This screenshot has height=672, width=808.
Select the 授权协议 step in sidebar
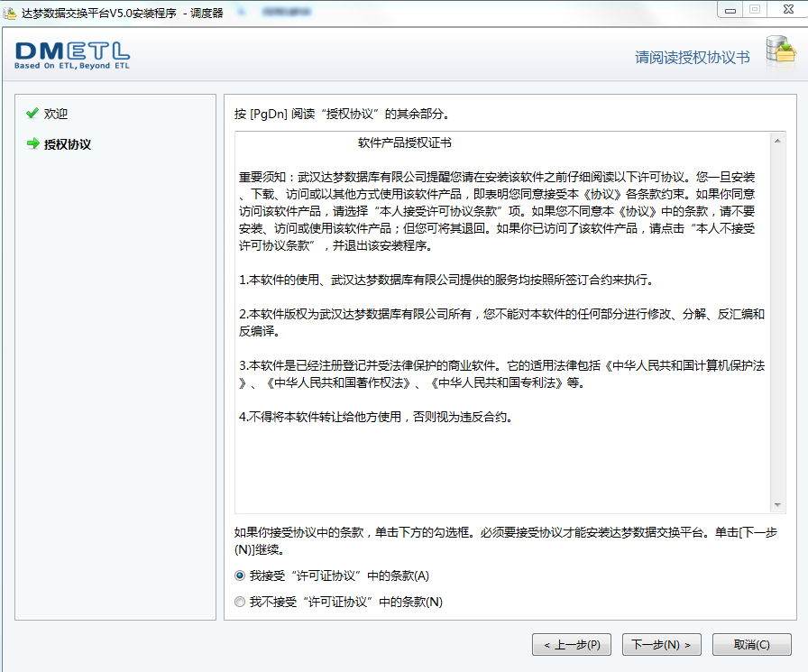(x=68, y=144)
